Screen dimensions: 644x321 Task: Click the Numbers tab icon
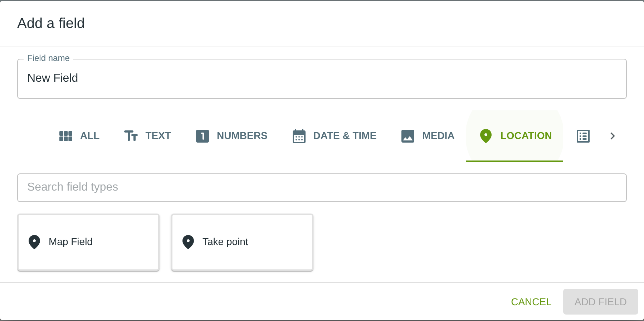coord(203,136)
